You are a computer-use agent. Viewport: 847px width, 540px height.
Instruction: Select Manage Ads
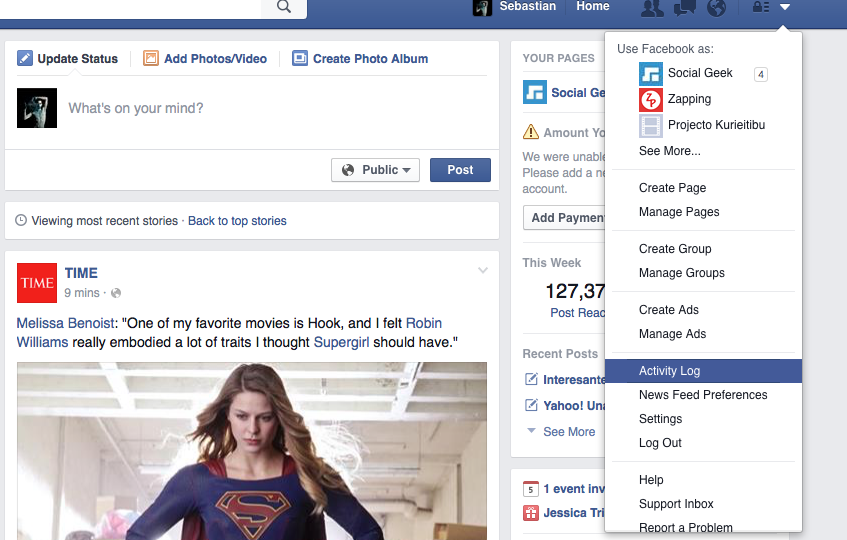click(673, 334)
